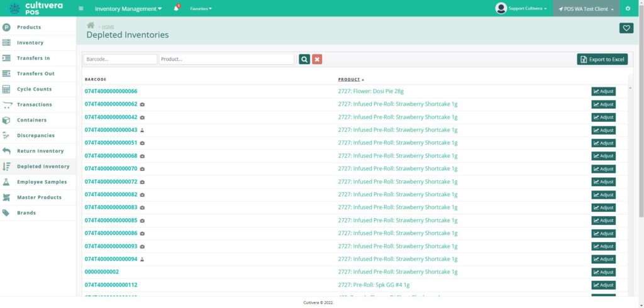Expand the Support Cultivera user menu
The width and height of the screenshot is (644, 308).
[521, 9]
